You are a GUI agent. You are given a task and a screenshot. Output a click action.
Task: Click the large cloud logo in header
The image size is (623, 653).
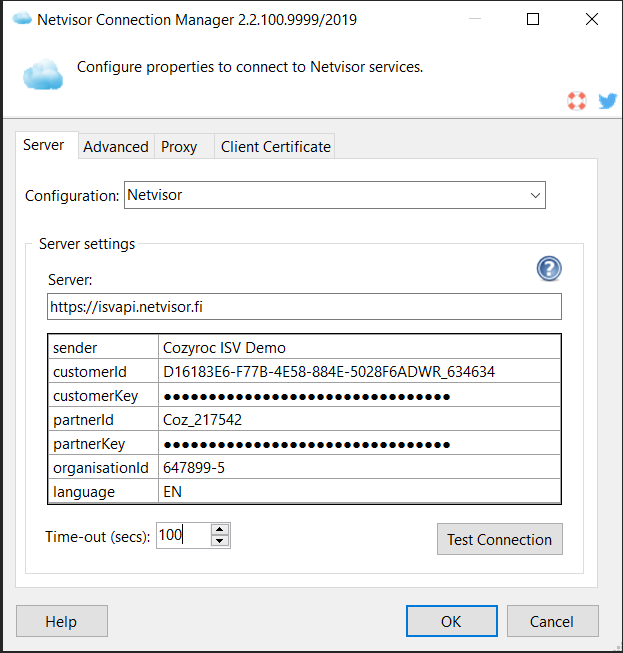(x=43, y=74)
